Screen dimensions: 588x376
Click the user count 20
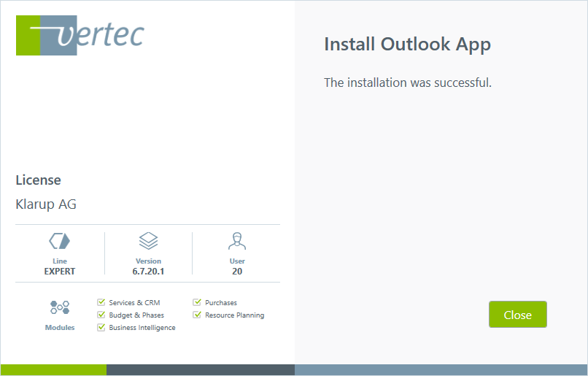[x=237, y=271]
